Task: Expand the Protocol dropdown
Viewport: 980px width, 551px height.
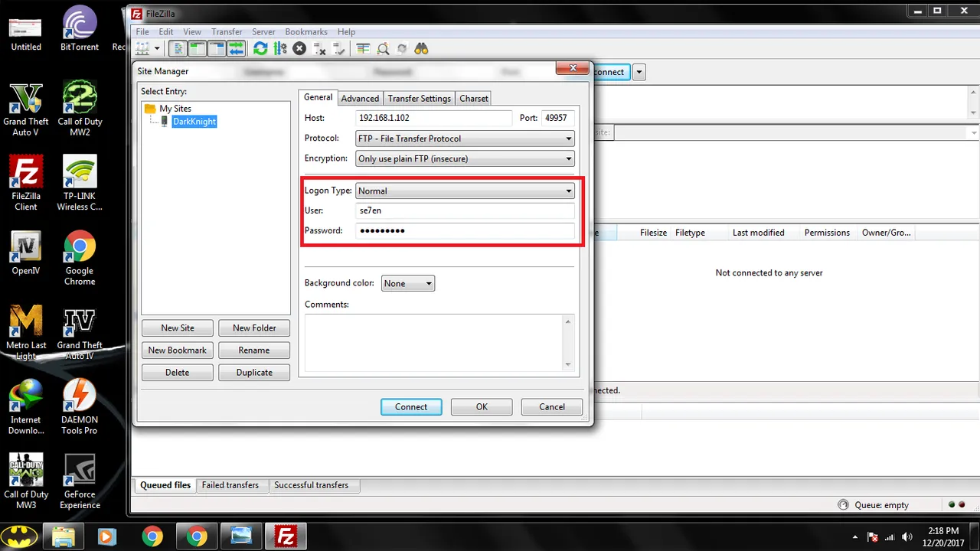Action: 465,139
